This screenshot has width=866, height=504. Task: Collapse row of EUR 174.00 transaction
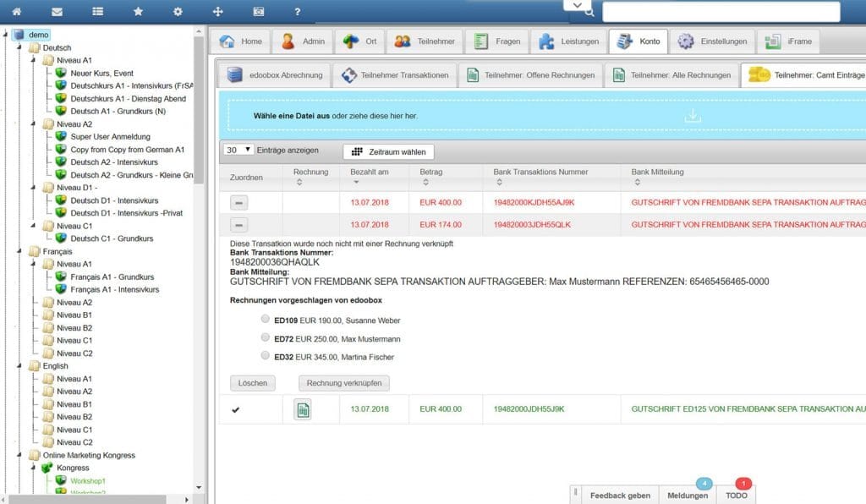tap(238, 225)
